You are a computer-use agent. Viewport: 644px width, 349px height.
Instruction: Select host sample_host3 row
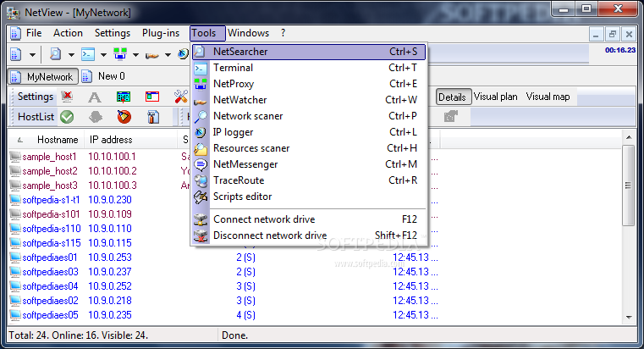pos(50,186)
